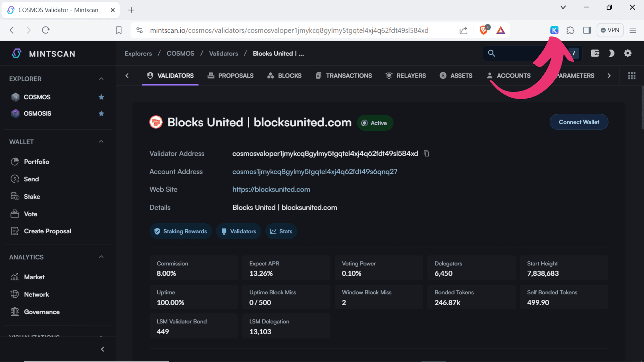Screen dimensions: 644x362
Task: Switch to the RELAYERS tab
Action: coord(406,76)
